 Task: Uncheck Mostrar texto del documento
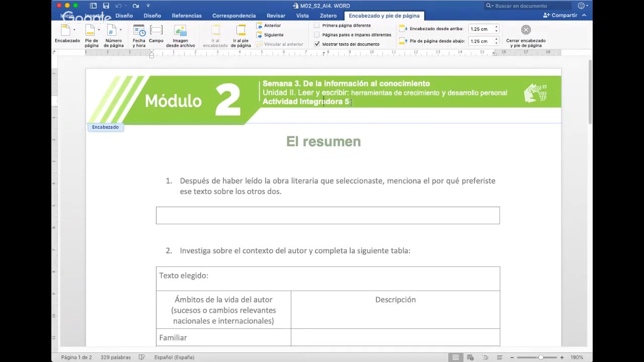[x=317, y=44]
